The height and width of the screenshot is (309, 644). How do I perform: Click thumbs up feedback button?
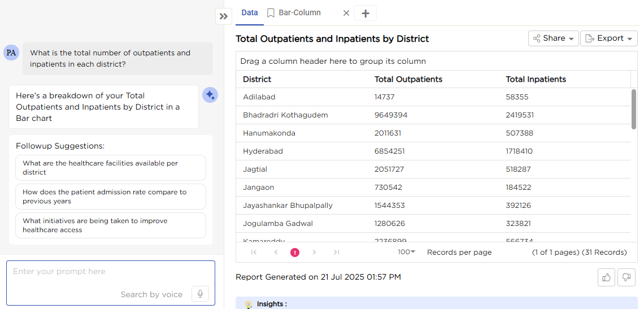[606, 277]
